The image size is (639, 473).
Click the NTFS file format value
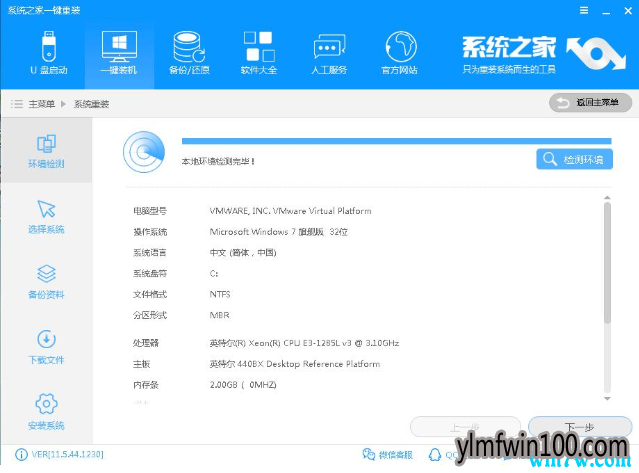220,294
